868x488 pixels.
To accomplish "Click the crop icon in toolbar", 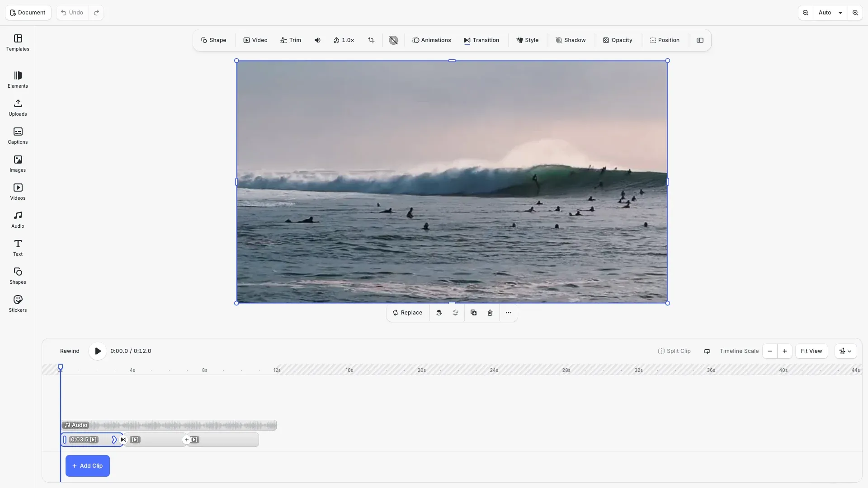I will (x=371, y=40).
